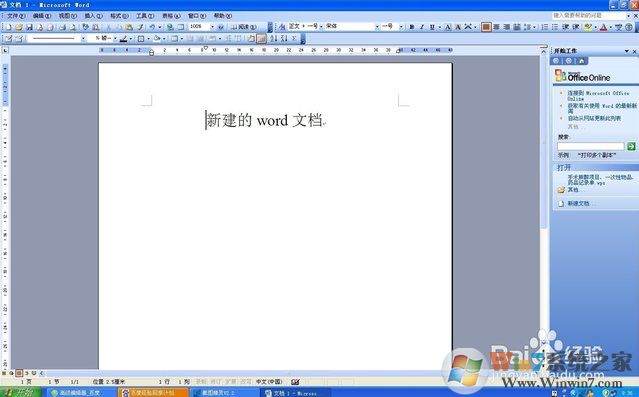Viewport: 639px width, 397px height.
Task: Click the Sort Ascending icon
Action: point(273,39)
